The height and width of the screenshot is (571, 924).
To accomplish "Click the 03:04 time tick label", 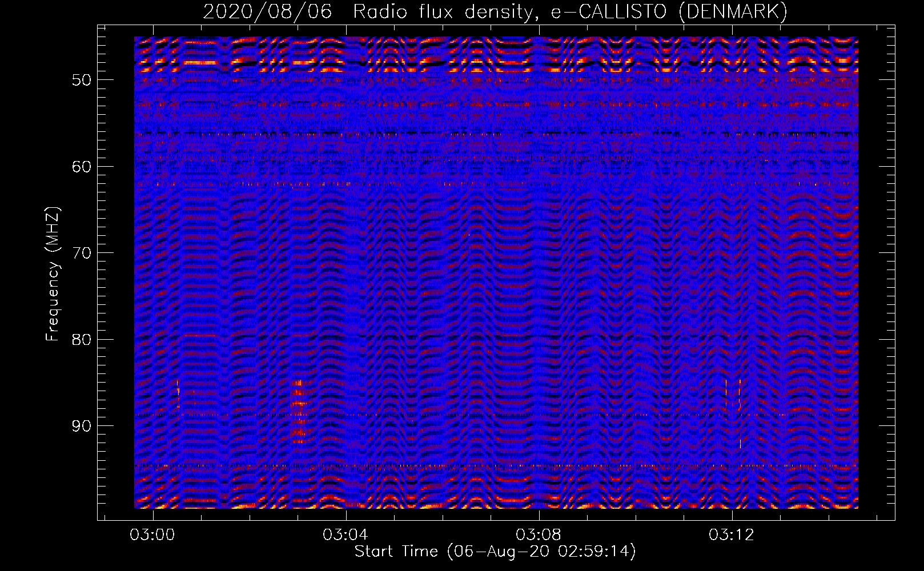I will coord(345,535).
